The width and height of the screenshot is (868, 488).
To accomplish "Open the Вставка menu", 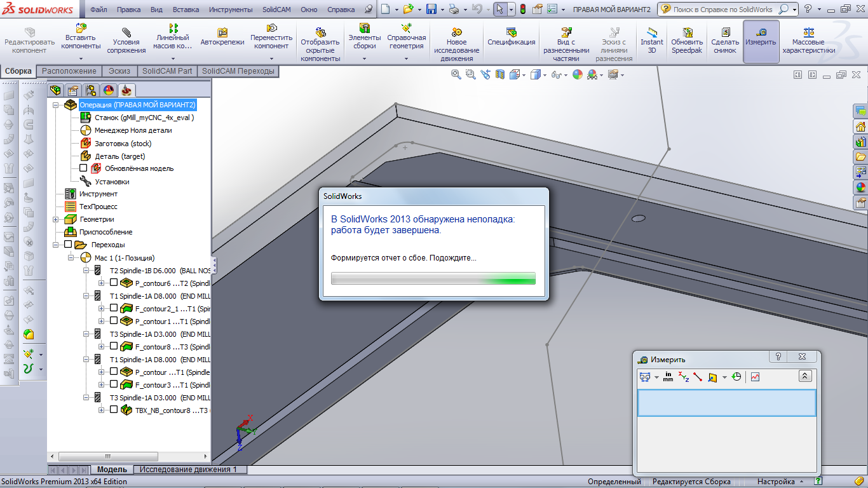I will 186,10.
